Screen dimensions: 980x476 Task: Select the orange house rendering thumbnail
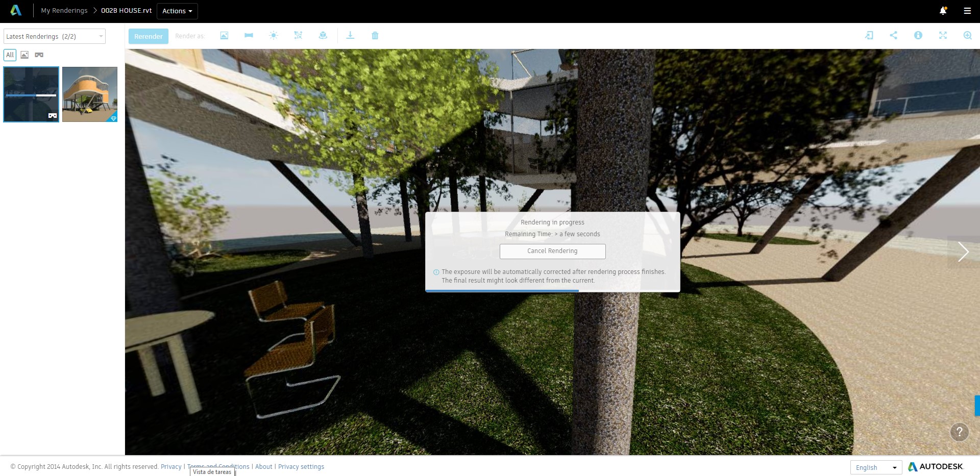pos(90,94)
